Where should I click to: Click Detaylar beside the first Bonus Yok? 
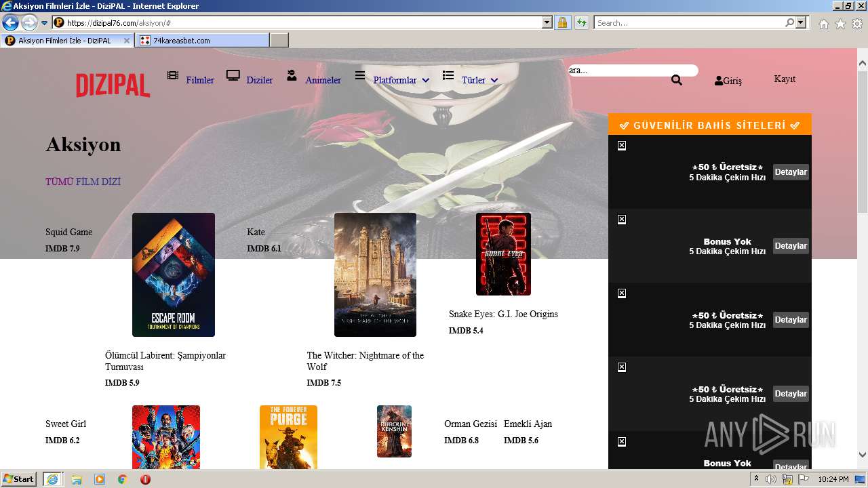(x=791, y=246)
